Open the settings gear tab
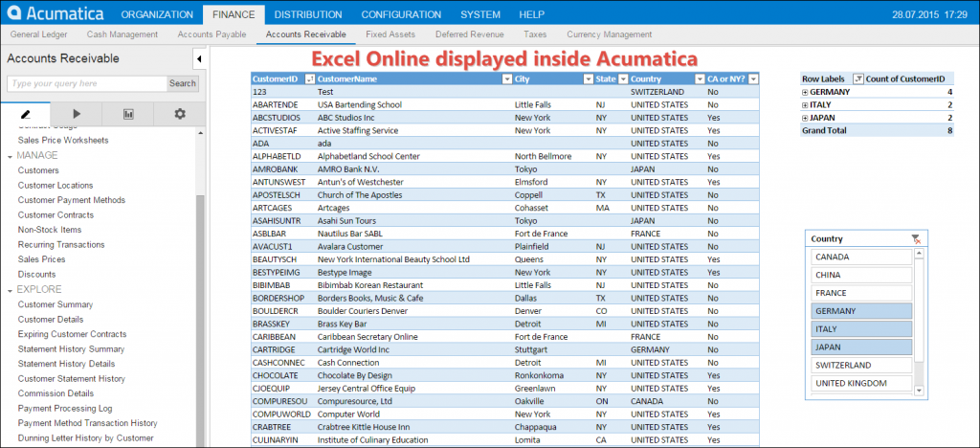 180,114
